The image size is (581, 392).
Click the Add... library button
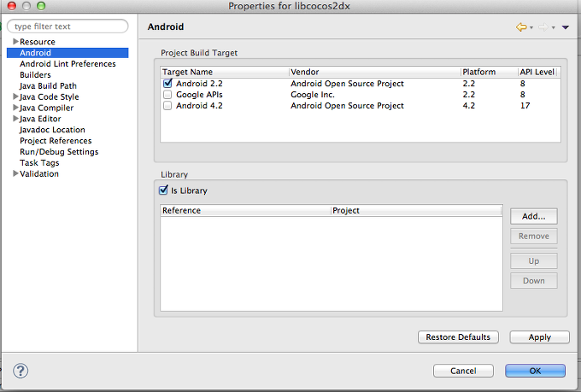(x=533, y=216)
